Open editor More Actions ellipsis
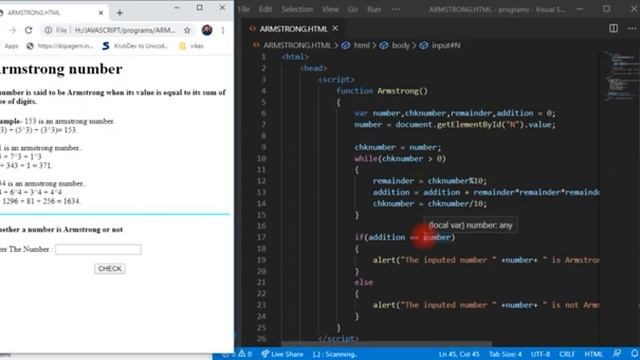This screenshot has height=360, width=640. pyautogui.click(x=632, y=28)
